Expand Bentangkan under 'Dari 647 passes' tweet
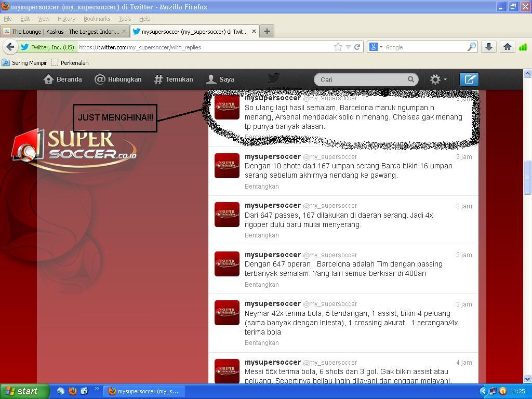Screen dimensions: 532x399 (x=262, y=235)
